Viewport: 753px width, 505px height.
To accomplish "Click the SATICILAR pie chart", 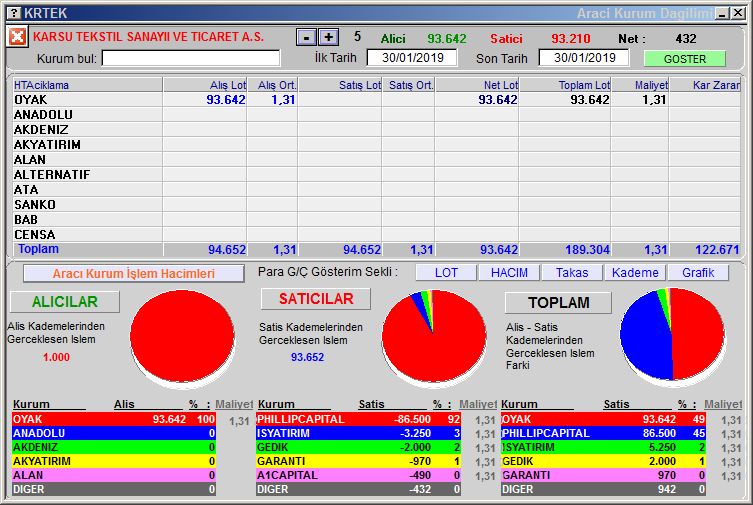I will (434, 337).
